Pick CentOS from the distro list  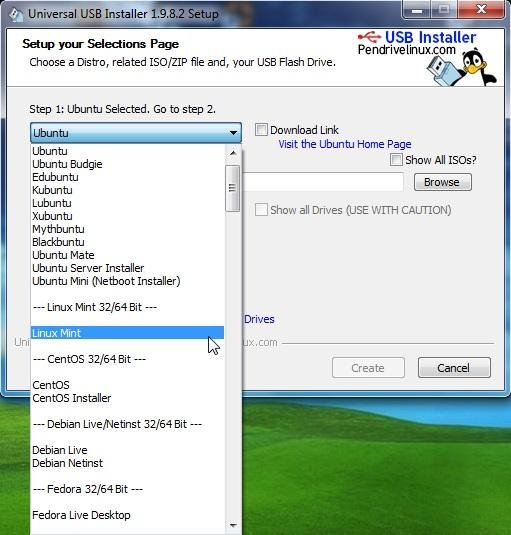pos(127,385)
